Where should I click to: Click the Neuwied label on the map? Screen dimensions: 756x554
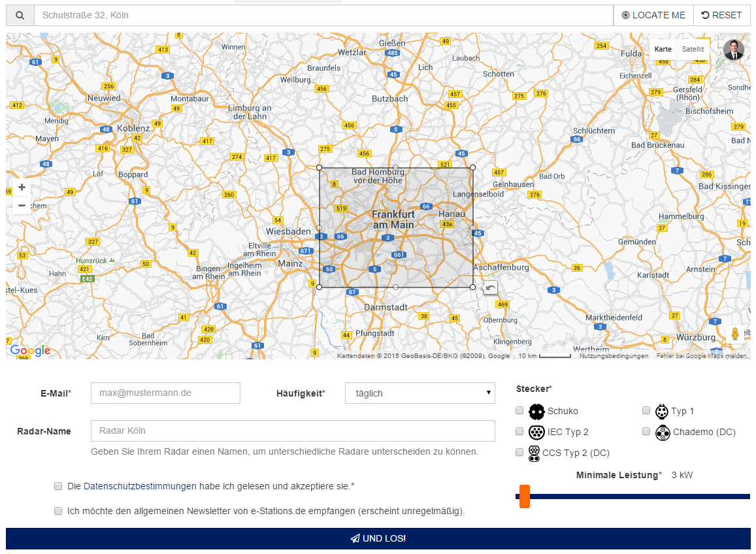[104, 98]
